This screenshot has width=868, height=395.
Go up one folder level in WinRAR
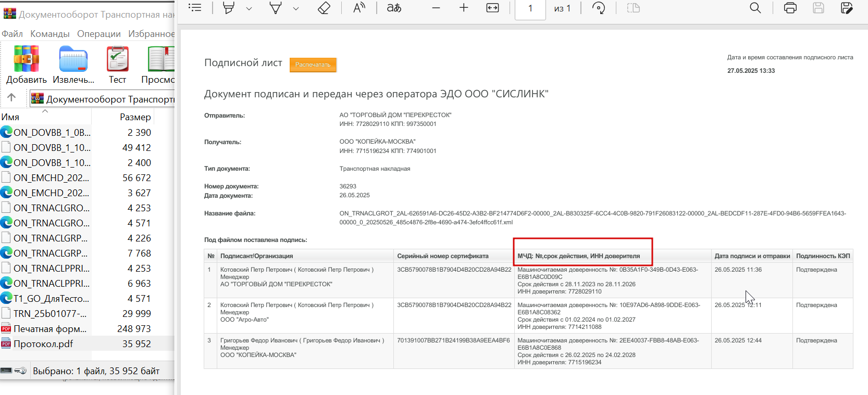(x=11, y=97)
